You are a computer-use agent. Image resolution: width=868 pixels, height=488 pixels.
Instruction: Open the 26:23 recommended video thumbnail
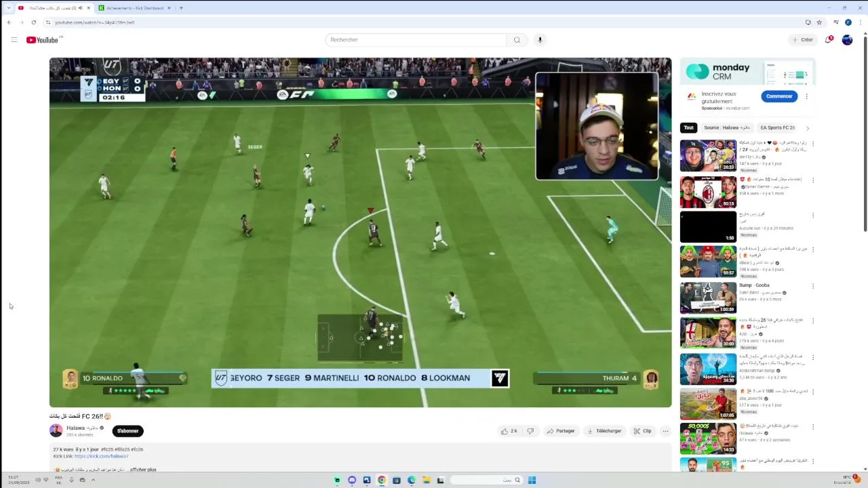tap(708, 156)
